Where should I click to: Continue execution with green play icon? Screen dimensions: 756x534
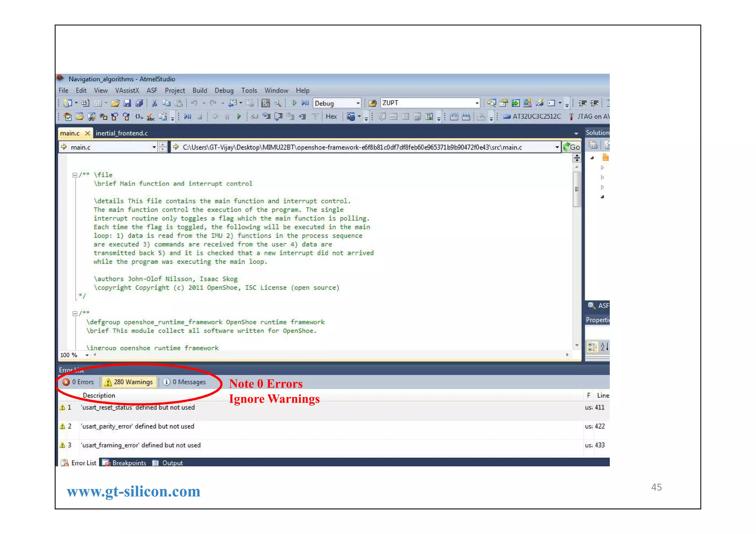pos(239,117)
